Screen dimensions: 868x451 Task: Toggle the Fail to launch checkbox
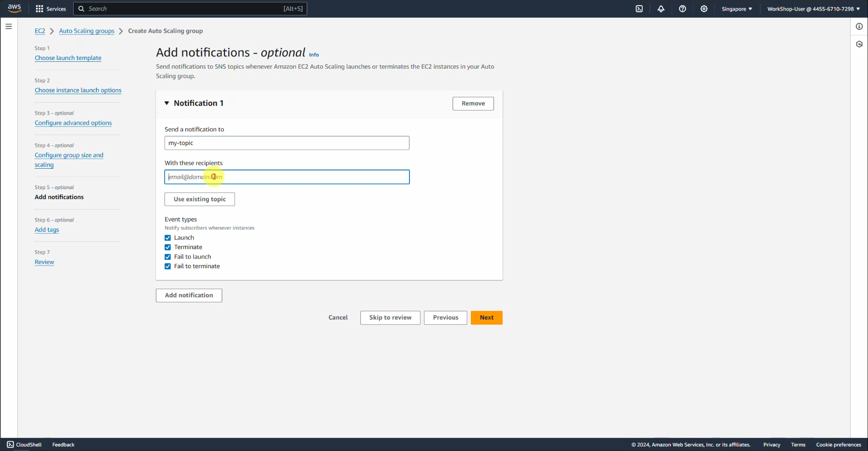pos(168,257)
